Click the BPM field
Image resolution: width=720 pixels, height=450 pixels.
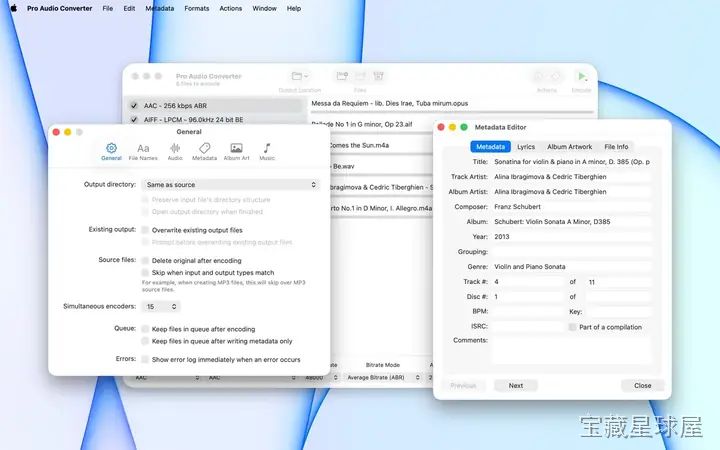point(528,311)
